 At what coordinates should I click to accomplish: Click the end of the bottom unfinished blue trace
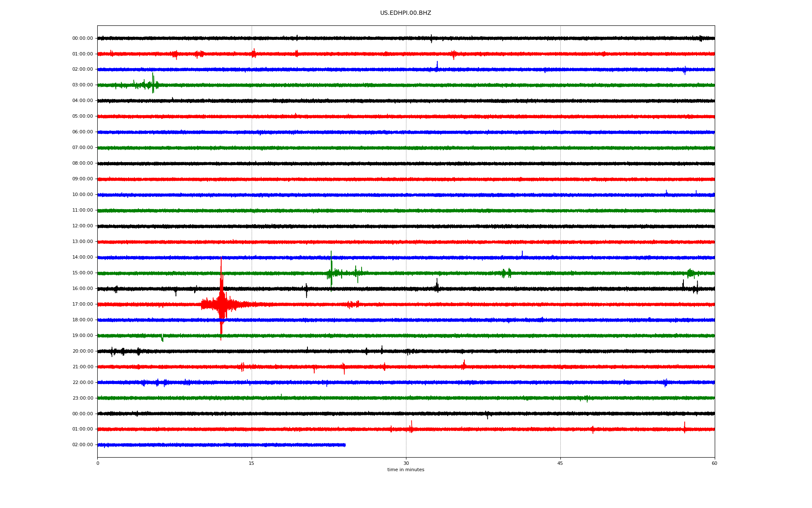345,445
